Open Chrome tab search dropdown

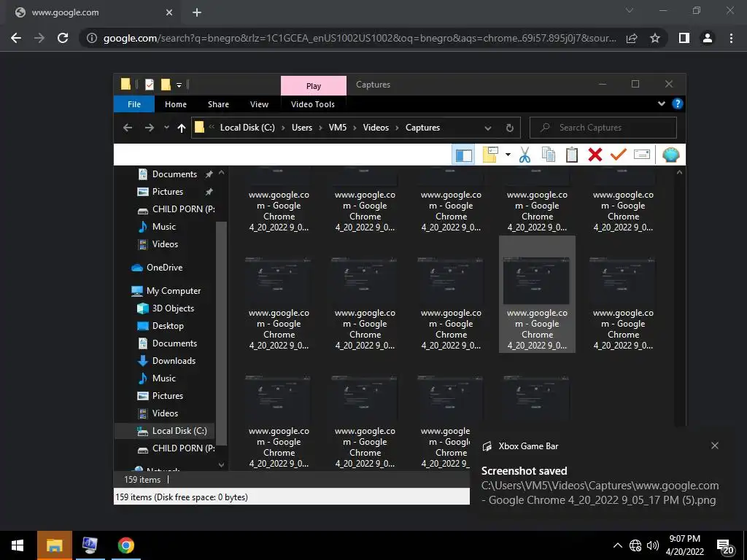[630, 10]
